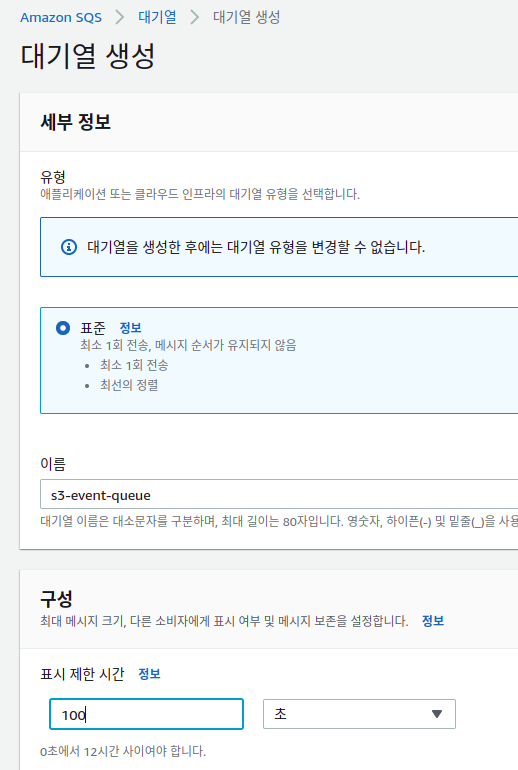
Task: Click the first breadcrumb chevron after Amazon SQS
Action: point(120,18)
